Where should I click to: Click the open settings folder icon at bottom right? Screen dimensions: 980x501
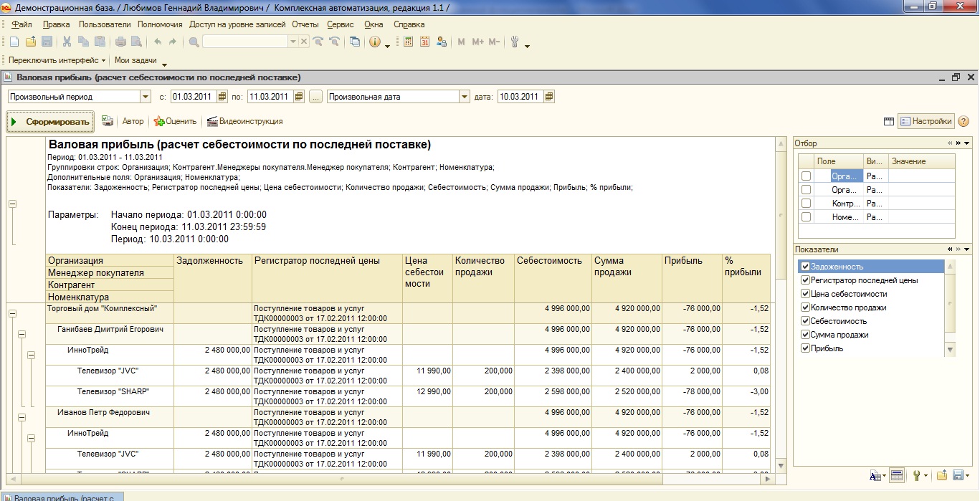click(x=942, y=474)
